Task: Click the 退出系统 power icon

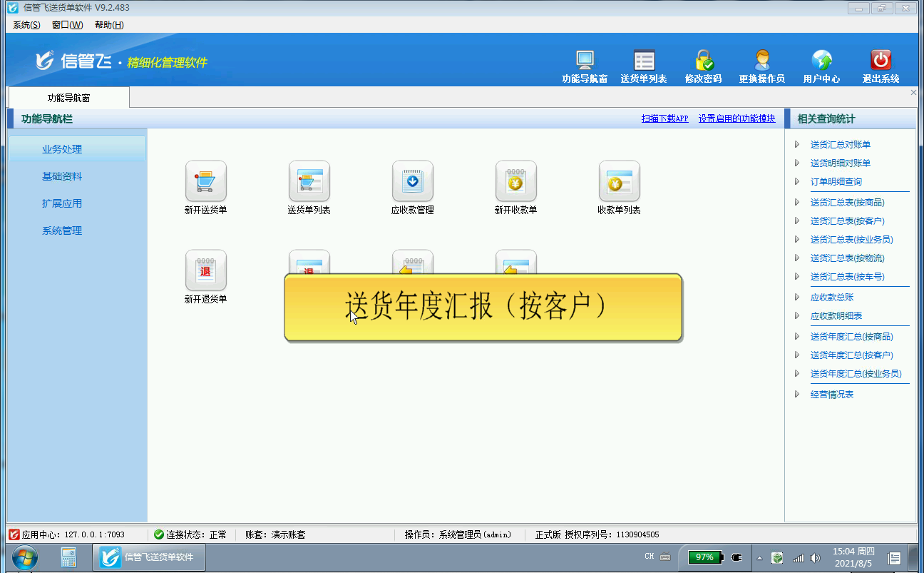Action: click(x=881, y=61)
